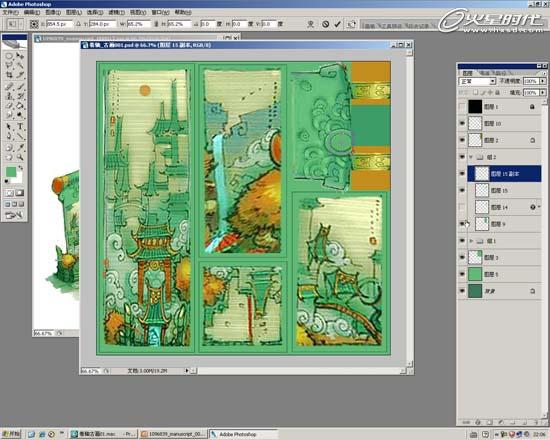Screen dimensions: 550x440
Task: Commit the transform with checkmark button
Action: tap(337, 24)
